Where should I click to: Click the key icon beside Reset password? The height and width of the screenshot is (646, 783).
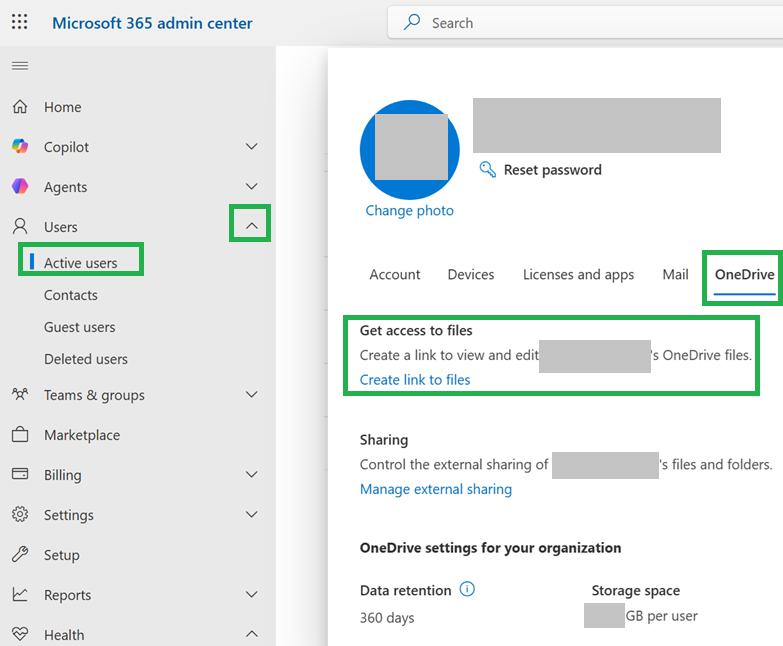coord(487,169)
